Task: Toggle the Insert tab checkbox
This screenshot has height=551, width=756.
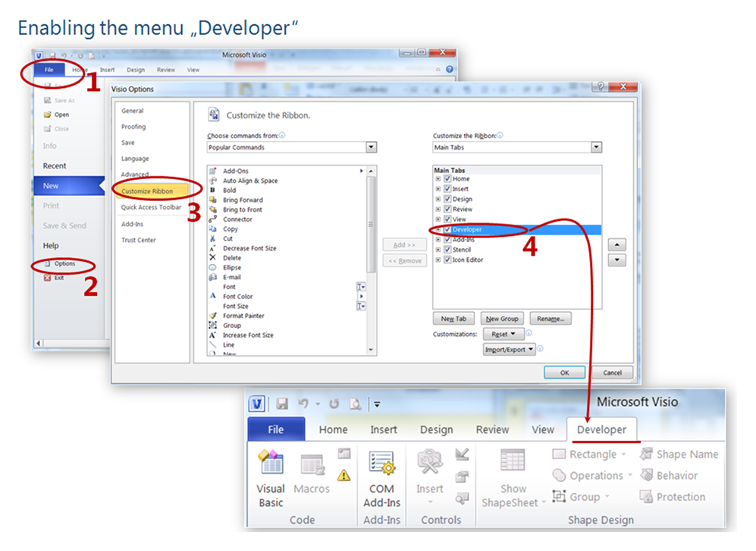Action: (447, 189)
